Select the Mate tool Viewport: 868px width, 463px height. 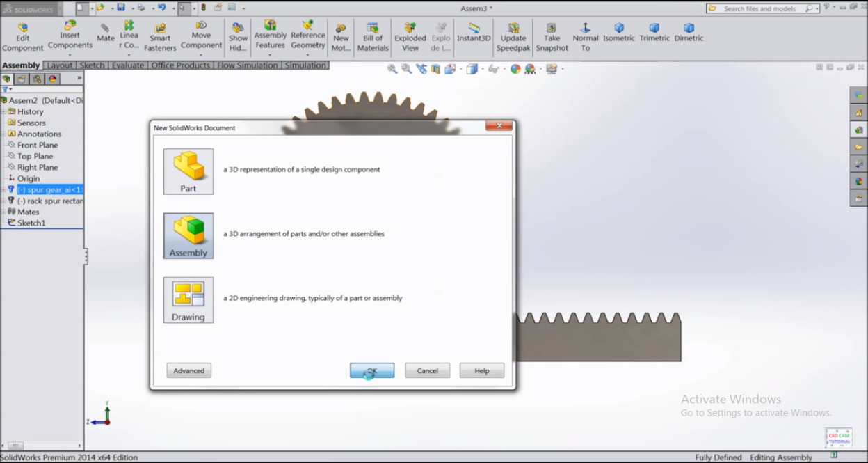click(x=106, y=33)
